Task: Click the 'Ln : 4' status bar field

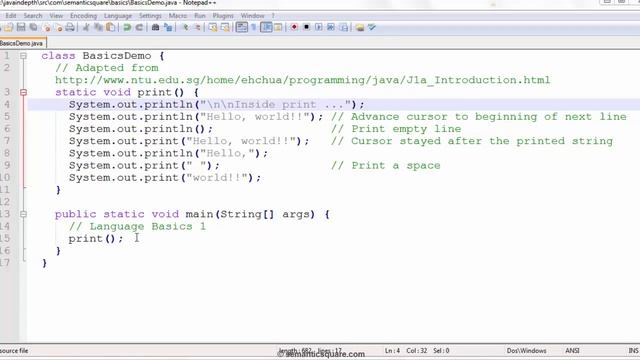Action: click(x=392, y=351)
